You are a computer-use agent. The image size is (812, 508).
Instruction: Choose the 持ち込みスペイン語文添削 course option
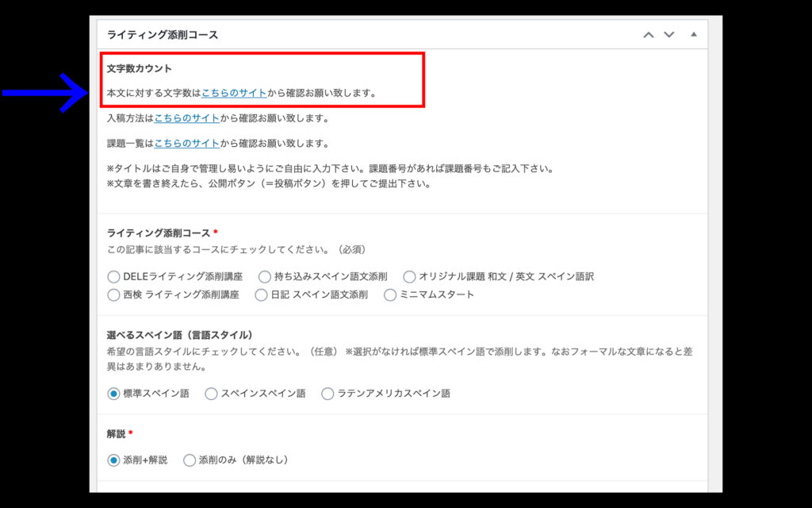coord(265,277)
